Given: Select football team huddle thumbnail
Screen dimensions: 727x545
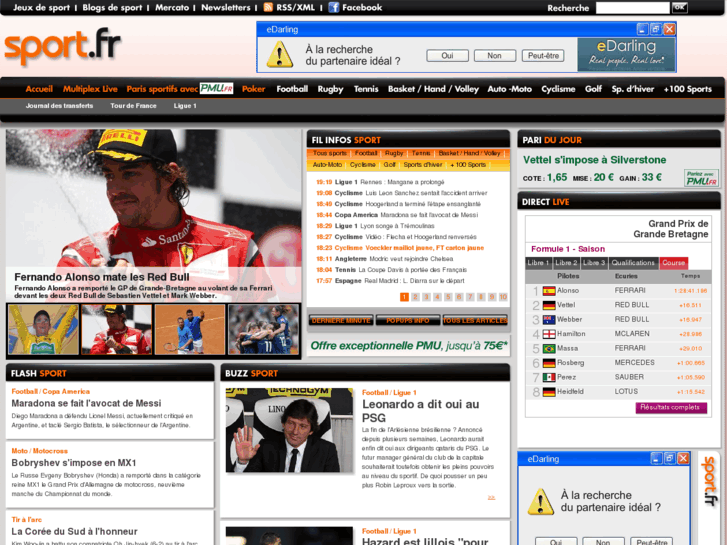Looking at the screenshot, I should click(264, 329).
